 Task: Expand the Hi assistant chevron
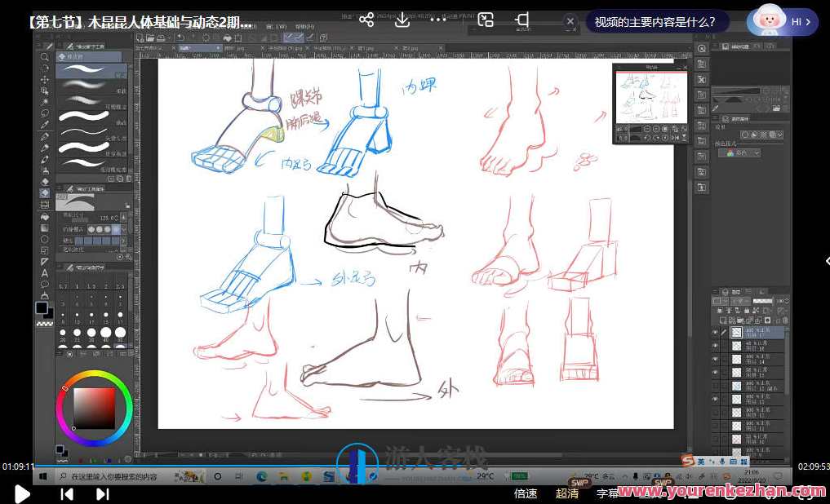(808, 22)
